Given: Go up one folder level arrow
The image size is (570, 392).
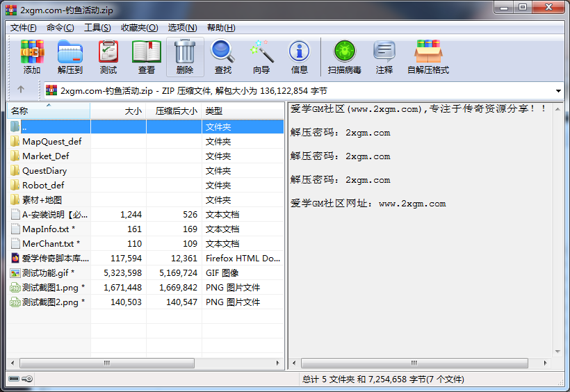Looking at the screenshot, I should tap(21, 90).
